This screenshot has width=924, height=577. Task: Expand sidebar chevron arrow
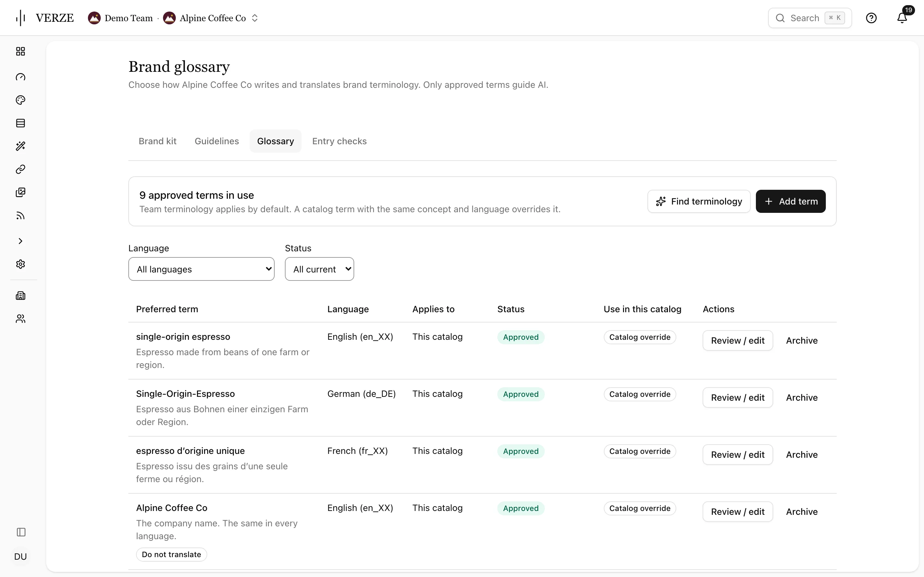coord(21,241)
